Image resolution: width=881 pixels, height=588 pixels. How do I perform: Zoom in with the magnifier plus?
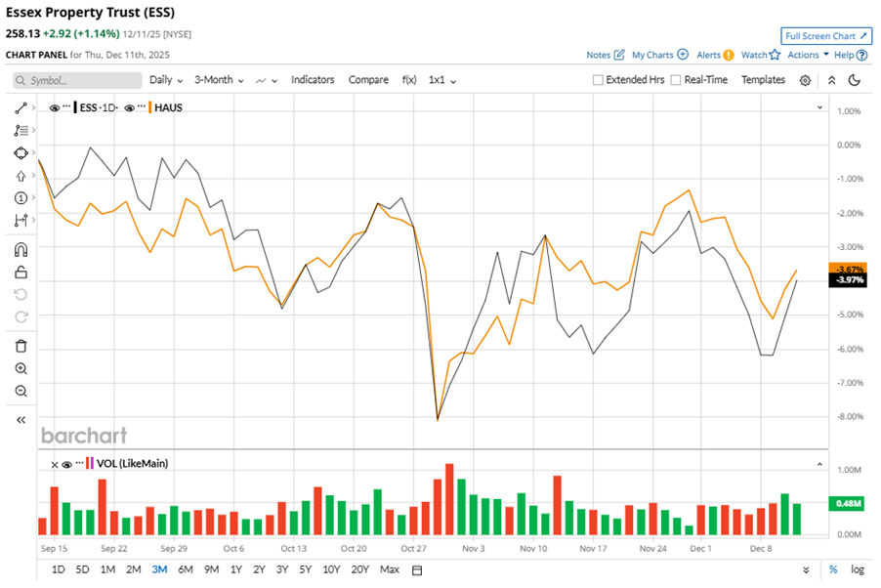point(21,369)
